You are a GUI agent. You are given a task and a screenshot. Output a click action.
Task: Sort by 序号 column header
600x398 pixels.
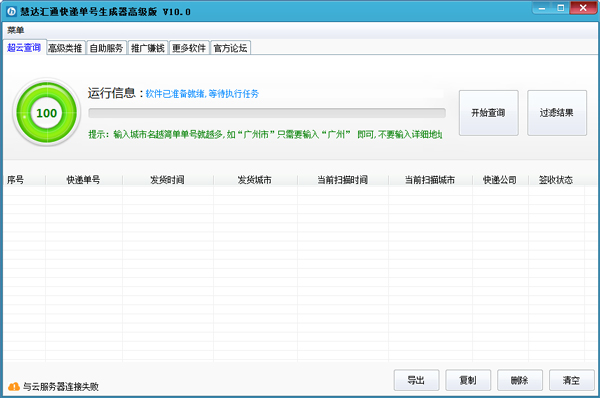coord(24,180)
